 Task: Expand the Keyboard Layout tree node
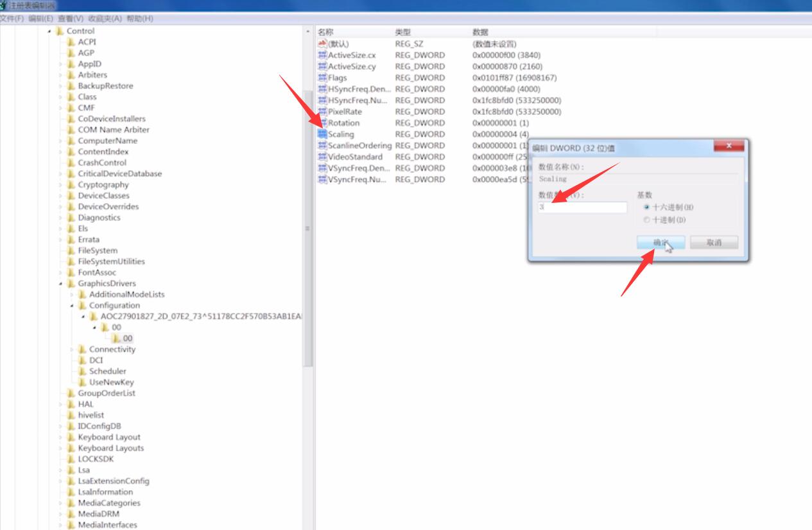point(61,437)
